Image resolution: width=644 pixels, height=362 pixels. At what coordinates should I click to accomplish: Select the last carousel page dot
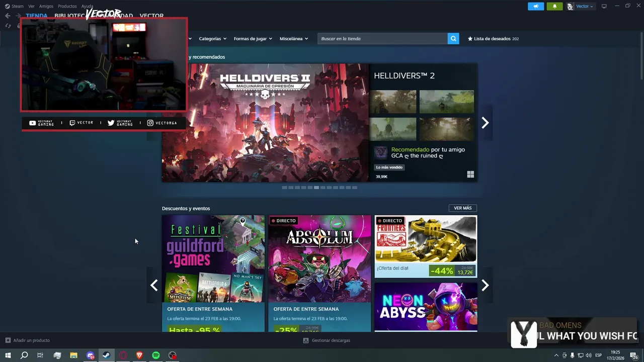[x=355, y=188]
